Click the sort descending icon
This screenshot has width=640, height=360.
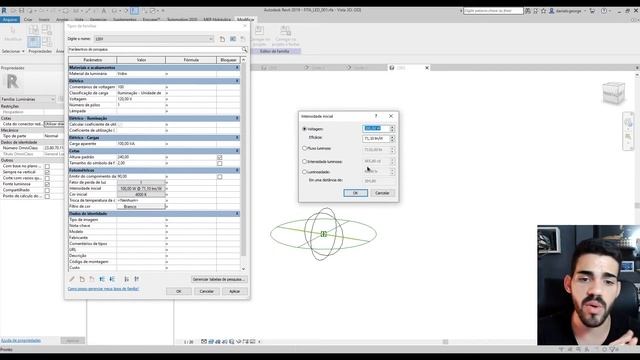tap(136, 279)
